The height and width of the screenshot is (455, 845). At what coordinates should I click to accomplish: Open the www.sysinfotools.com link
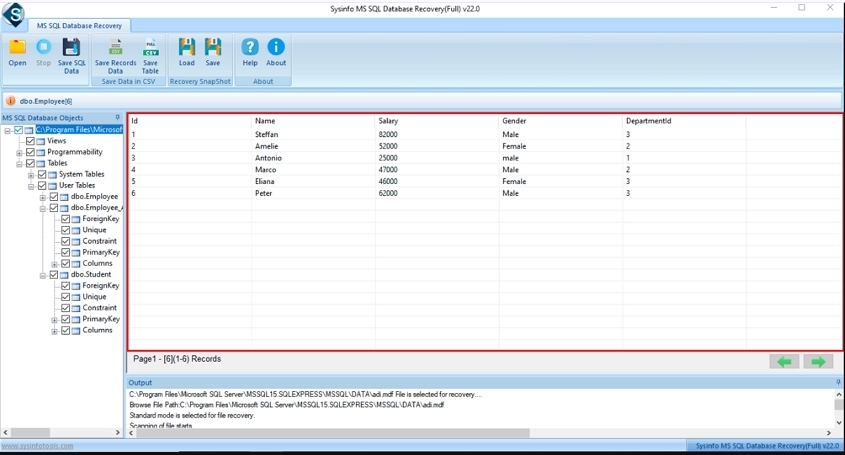click(x=37, y=446)
